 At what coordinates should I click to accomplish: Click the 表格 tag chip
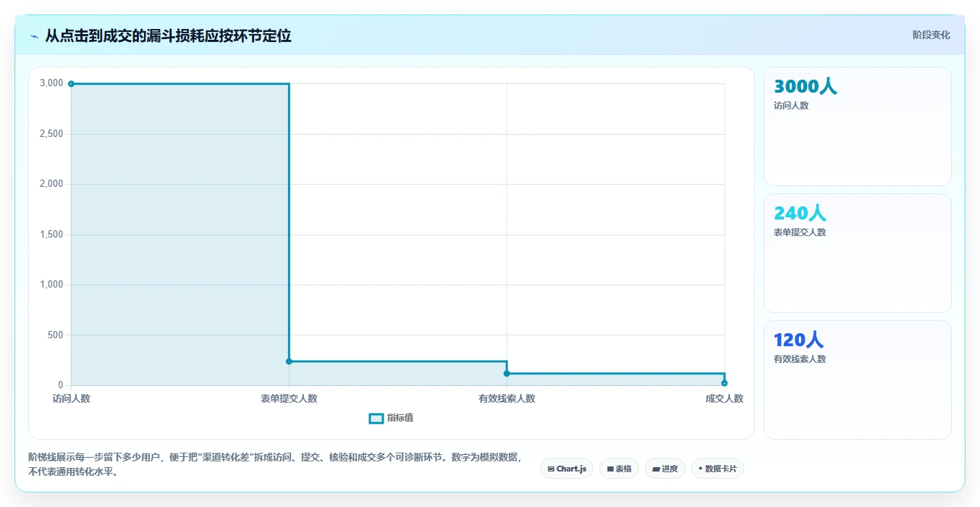(x=619, y=469)
